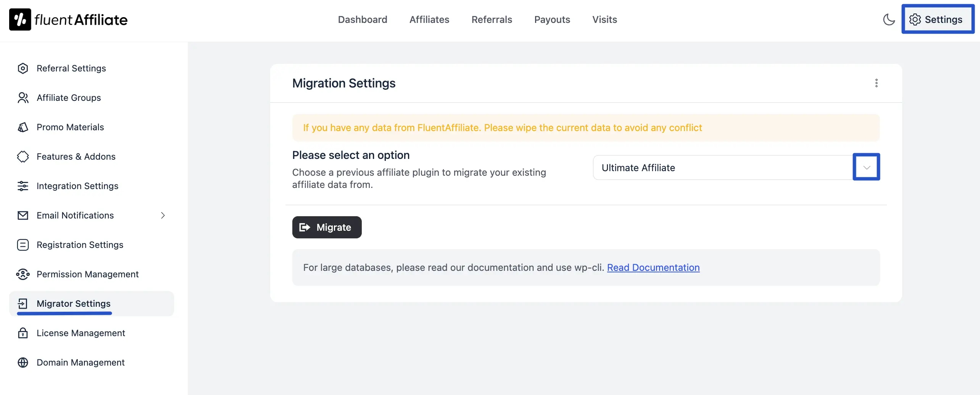980x395 pixels.
Task: Follow the Read Documentation link
Action: coord(653,267)
